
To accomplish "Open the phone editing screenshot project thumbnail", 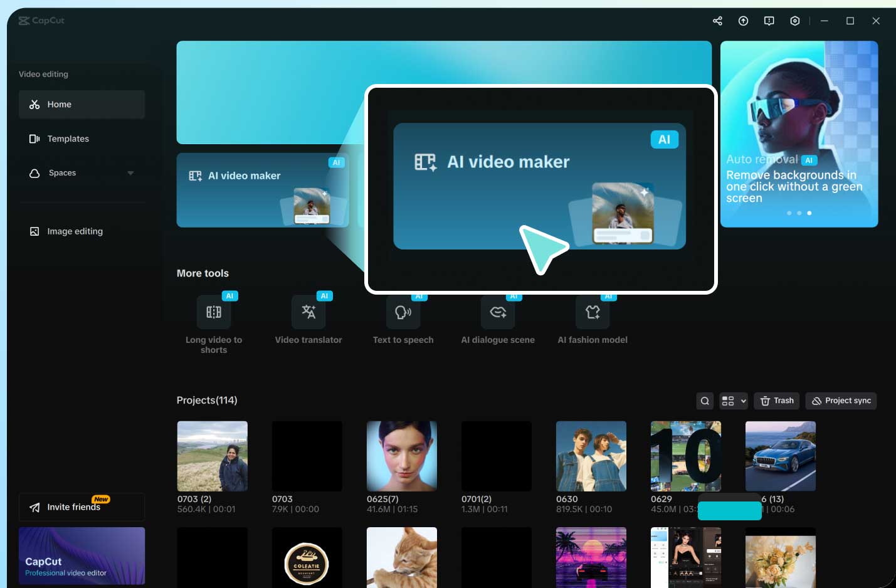I will 686,558.
